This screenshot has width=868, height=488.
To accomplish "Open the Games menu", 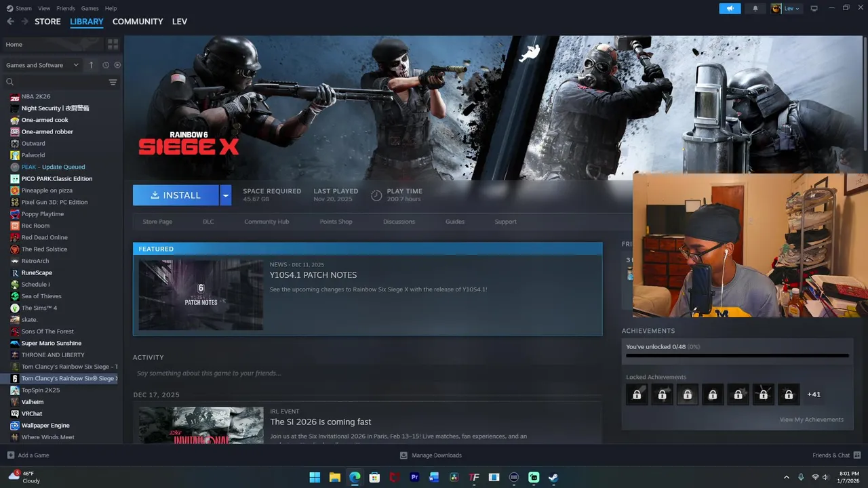I will coord(90,8).
